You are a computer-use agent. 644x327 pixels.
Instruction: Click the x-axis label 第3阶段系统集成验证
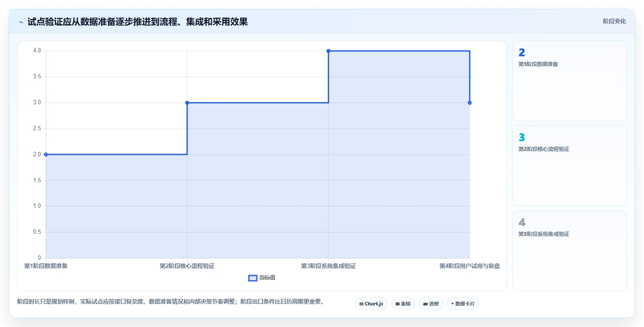[328, 266]
